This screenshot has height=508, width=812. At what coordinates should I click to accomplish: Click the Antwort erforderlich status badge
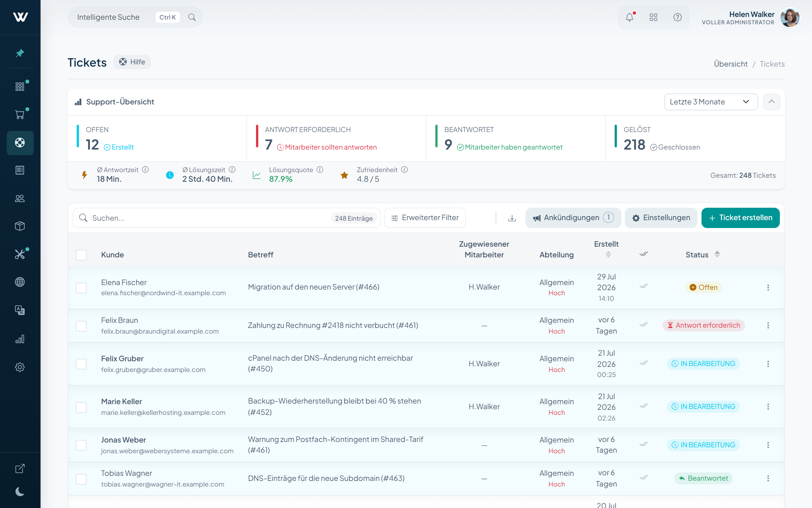click(x=704, y=326)
